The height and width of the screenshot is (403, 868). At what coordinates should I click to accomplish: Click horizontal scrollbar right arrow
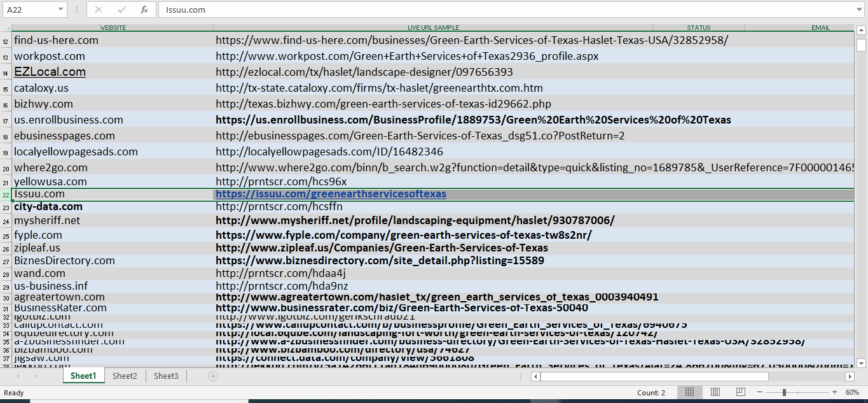click(850, 376)
